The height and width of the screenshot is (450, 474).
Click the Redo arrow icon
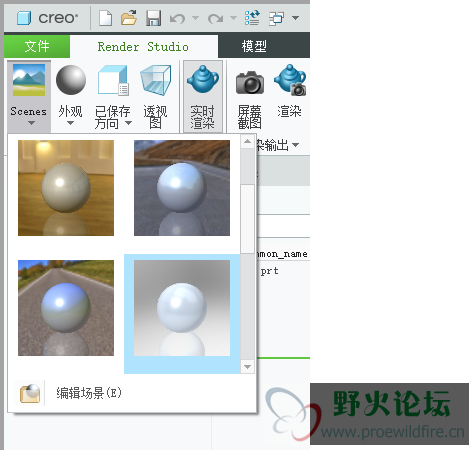[x=215, y=18]
